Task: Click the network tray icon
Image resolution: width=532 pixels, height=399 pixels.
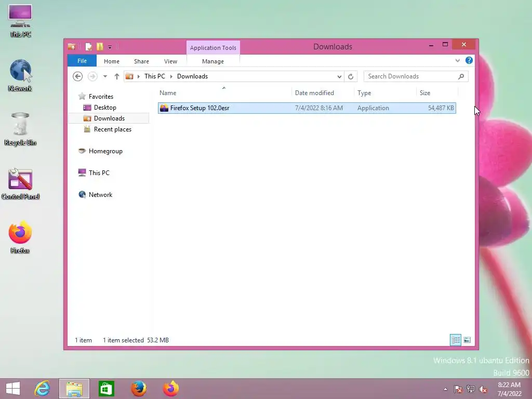Action: coord(471,389)
